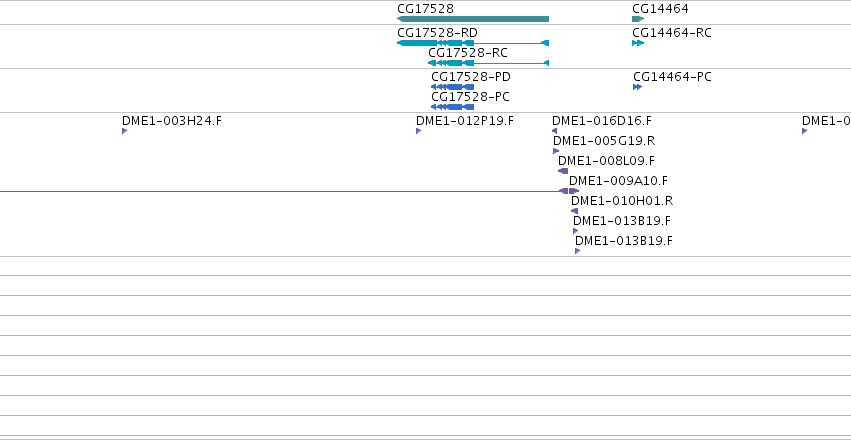
Task: Click the CG17528-PC protein label
Action: (471, 97)
